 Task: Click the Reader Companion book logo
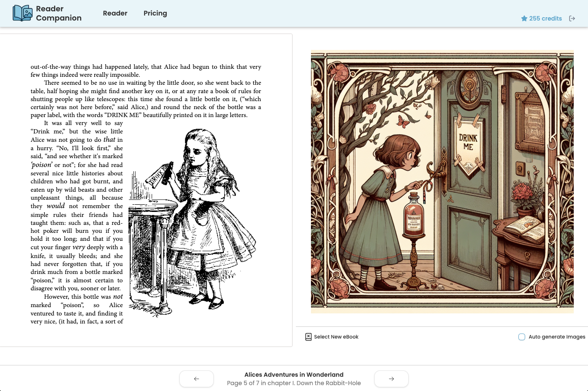tap(22, 13)
